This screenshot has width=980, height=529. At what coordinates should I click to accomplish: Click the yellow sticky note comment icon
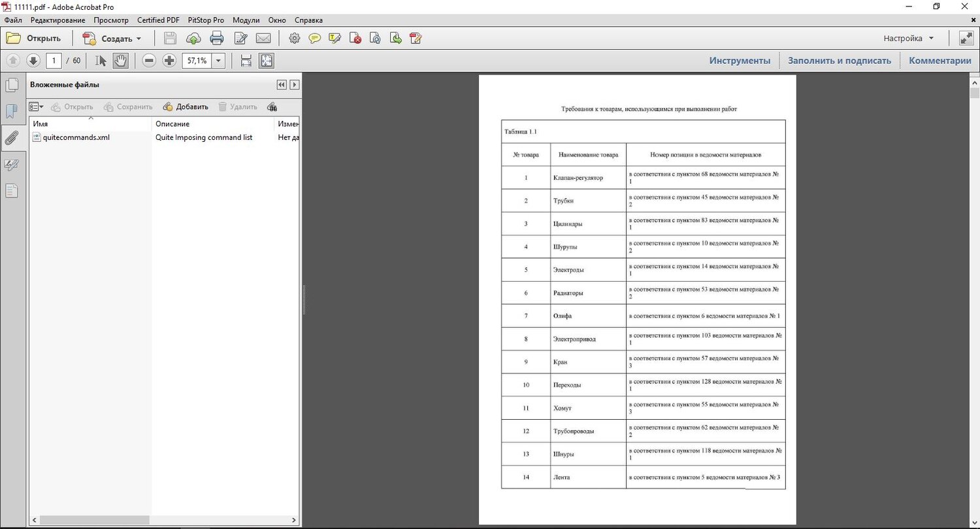coord(315,39)
